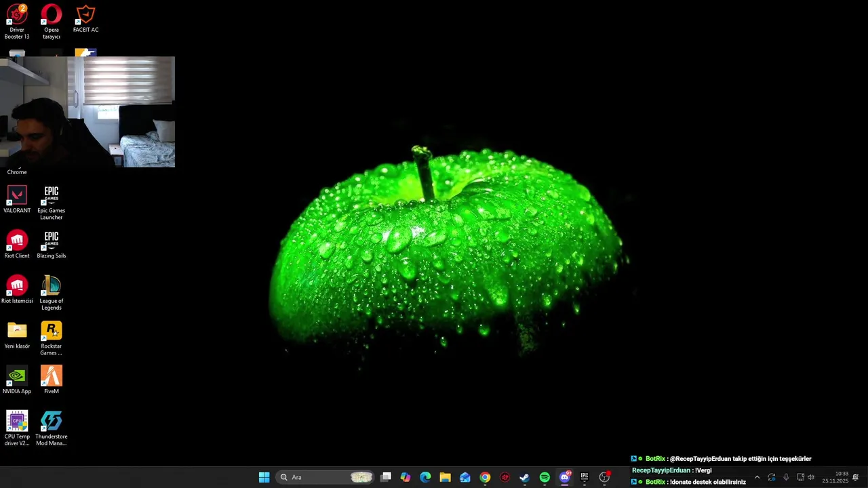This screenshot has width=868, height=488.
Task: Open Outlook mail taskbar icon
Action: (x=465, y=477)
